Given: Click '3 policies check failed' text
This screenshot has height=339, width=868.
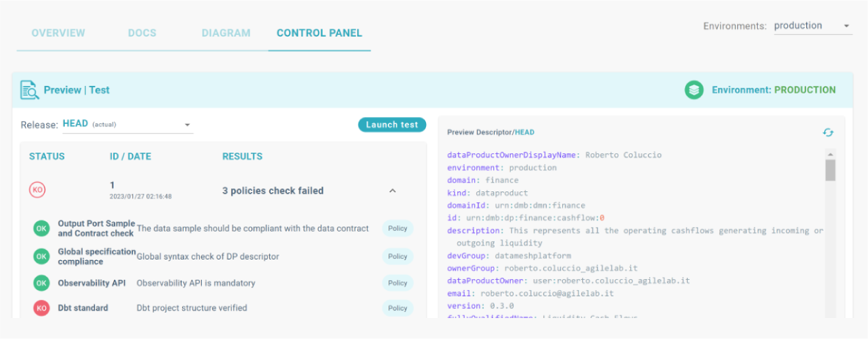Looking at the screenshot, I should coord(273,191).
